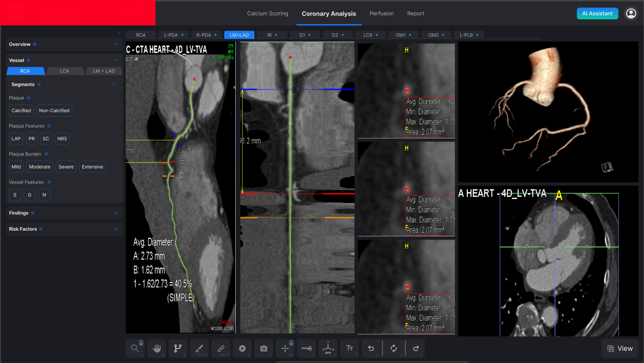Switch to the Report tab
This screenshot has width=644, height=363.
coord(416,14)
